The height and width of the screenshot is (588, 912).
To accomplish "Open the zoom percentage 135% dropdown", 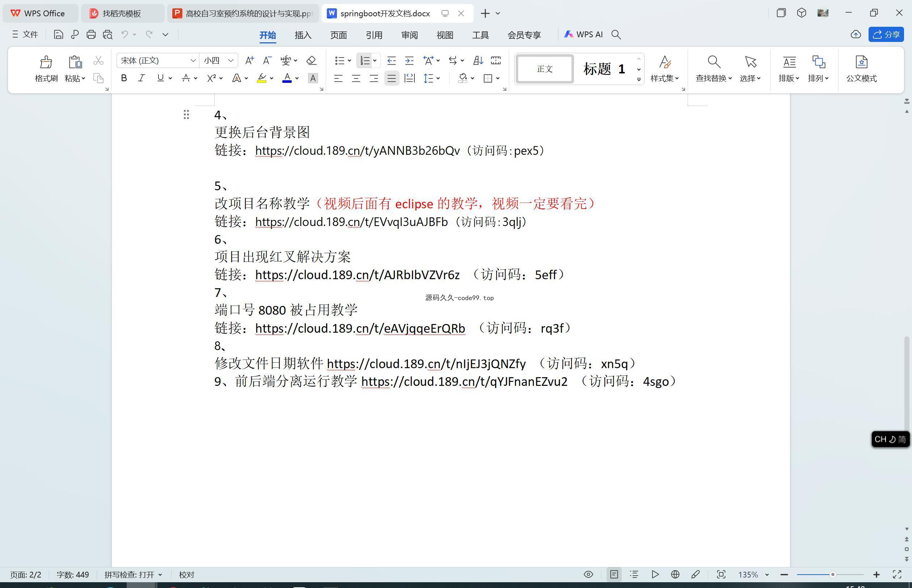I will [767, 575].
